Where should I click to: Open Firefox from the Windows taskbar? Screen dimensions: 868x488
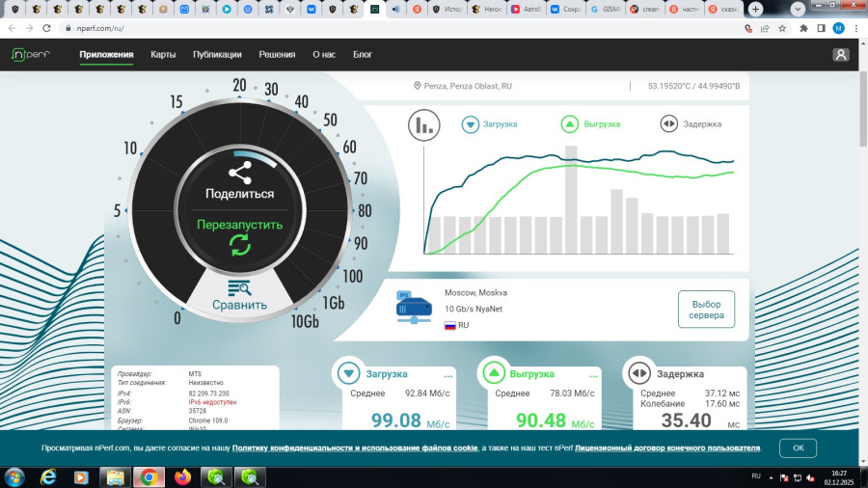pyautogui.click(x=183, y=476)
